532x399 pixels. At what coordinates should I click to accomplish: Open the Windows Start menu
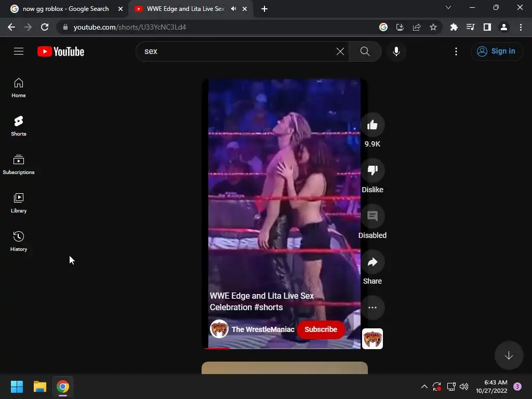(x=17, y=387)
